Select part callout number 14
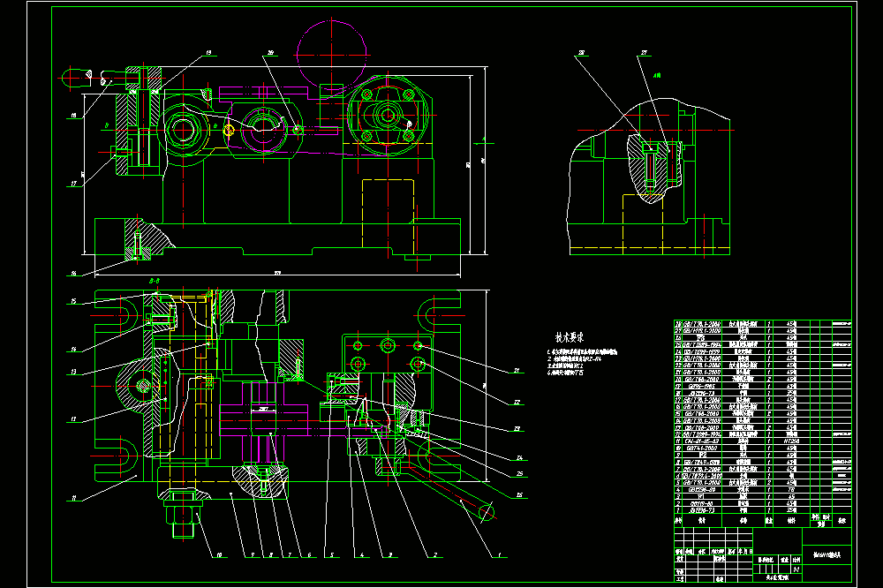Screen dimensions: 883x588 (x=73, y=350)
